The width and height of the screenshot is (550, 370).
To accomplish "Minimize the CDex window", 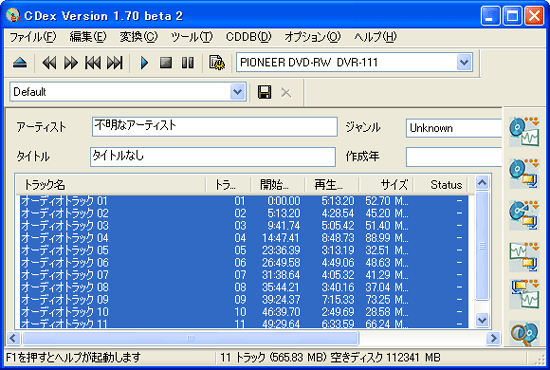I will click(490, 16).
